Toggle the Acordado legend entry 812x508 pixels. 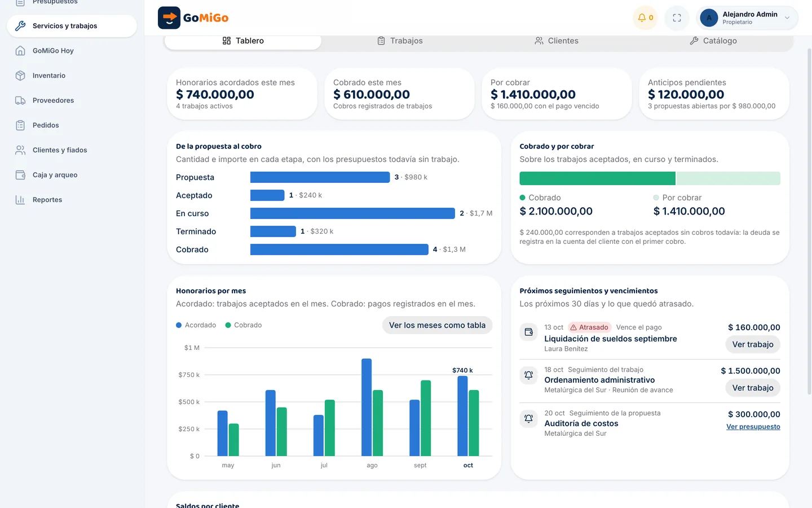tap(196, 325)
